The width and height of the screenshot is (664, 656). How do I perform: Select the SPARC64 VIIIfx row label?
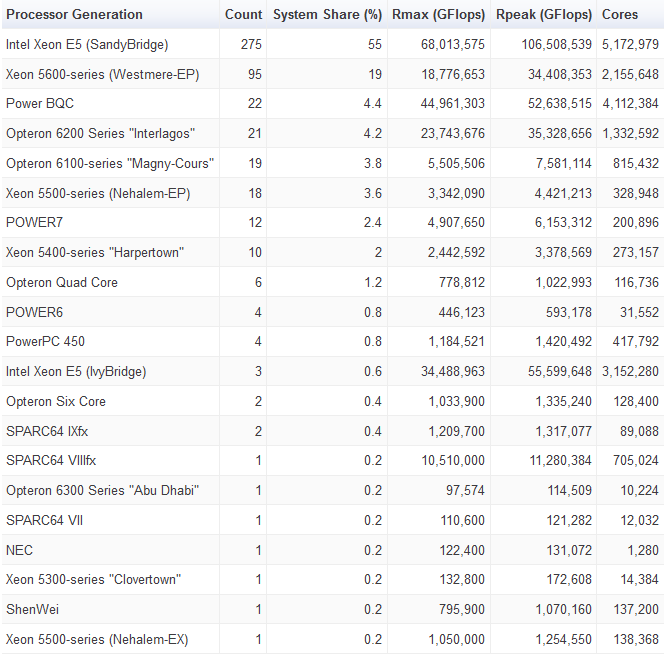tap(51, 460)
